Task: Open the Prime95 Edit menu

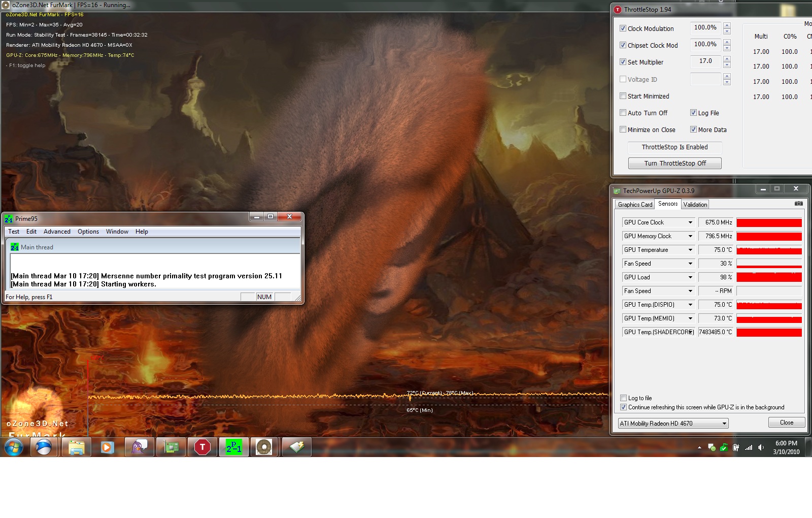Action: 31,232
